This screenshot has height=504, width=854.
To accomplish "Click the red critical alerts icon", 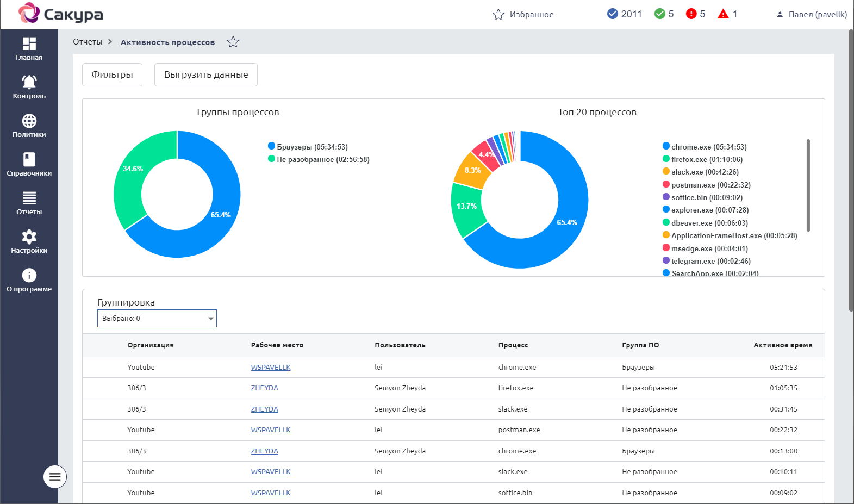I will click(691, 14).
